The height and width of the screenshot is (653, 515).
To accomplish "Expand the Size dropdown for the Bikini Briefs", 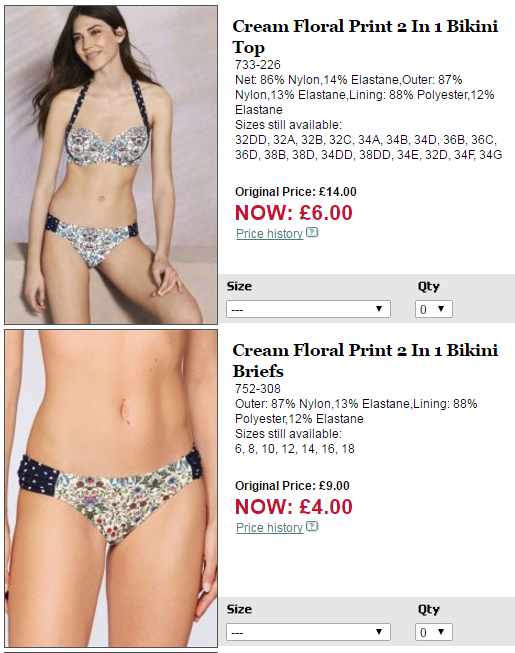I will click(309, 632).
